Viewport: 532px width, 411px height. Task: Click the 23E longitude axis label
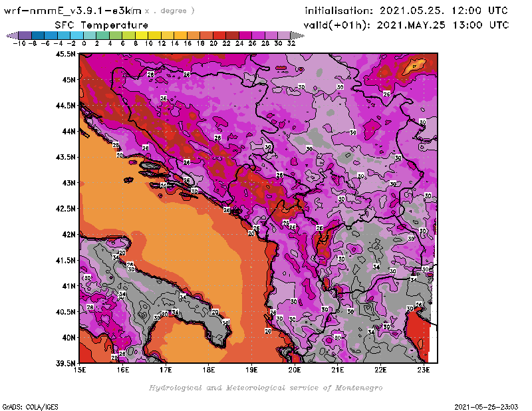tap(423, 370)
